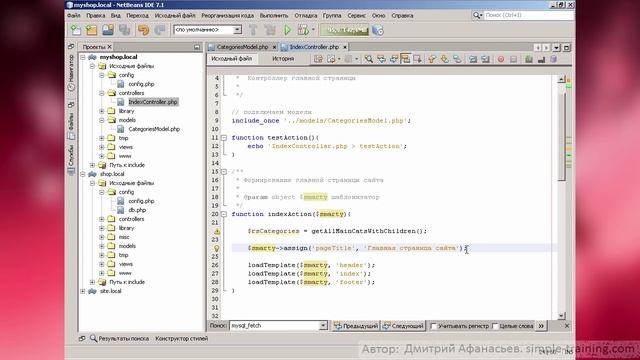Click the Find Selection magnifier icon
The width and height of the screenshot is (640, 360).
click(369, 59)
